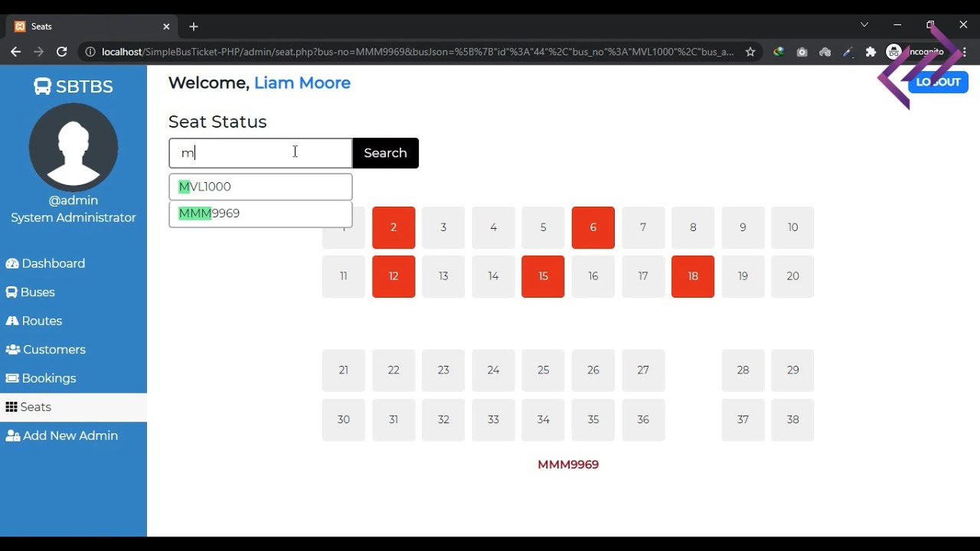The width and height of the screenshot is (980, 551).
Task: Click booked seat 18
Action: click(693, 276)
